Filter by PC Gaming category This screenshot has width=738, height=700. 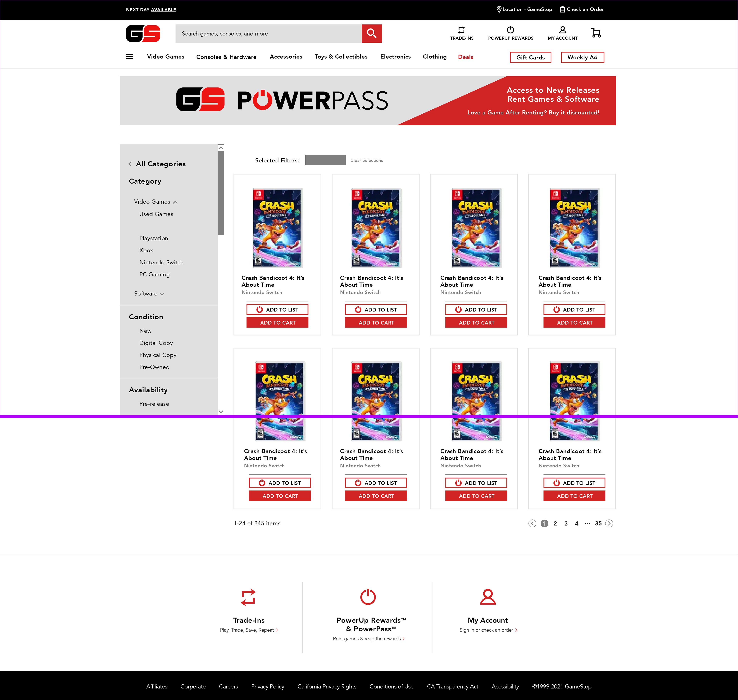[154, 275]
